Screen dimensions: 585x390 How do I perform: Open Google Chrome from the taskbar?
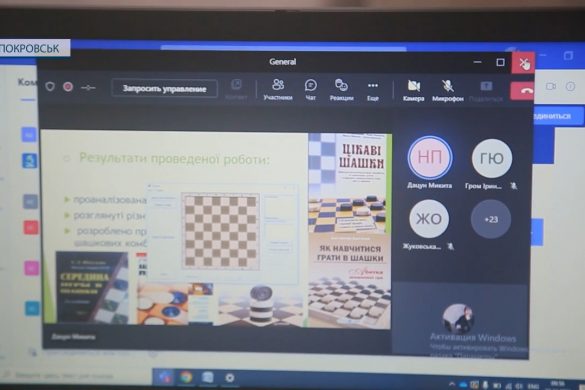[x=185, y=377]
